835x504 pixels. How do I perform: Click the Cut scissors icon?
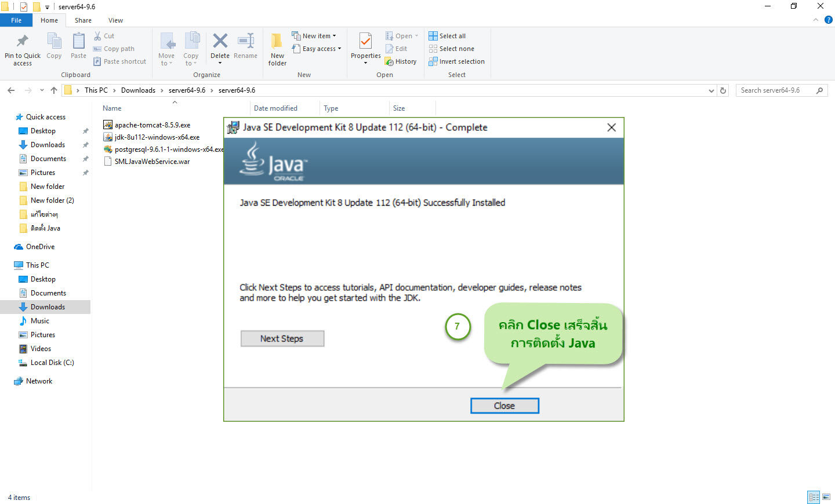[97, 36]
